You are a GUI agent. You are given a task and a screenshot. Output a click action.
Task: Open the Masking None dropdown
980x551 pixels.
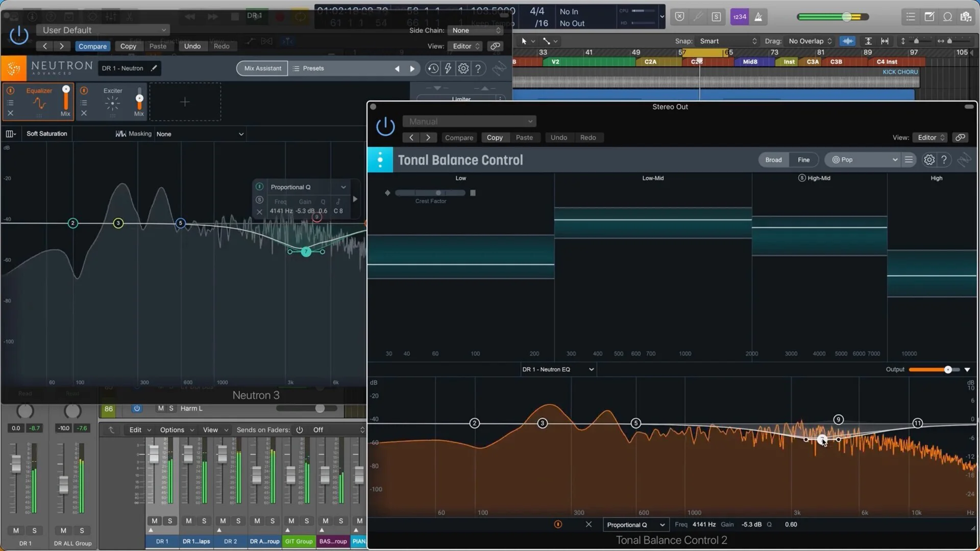200,134
